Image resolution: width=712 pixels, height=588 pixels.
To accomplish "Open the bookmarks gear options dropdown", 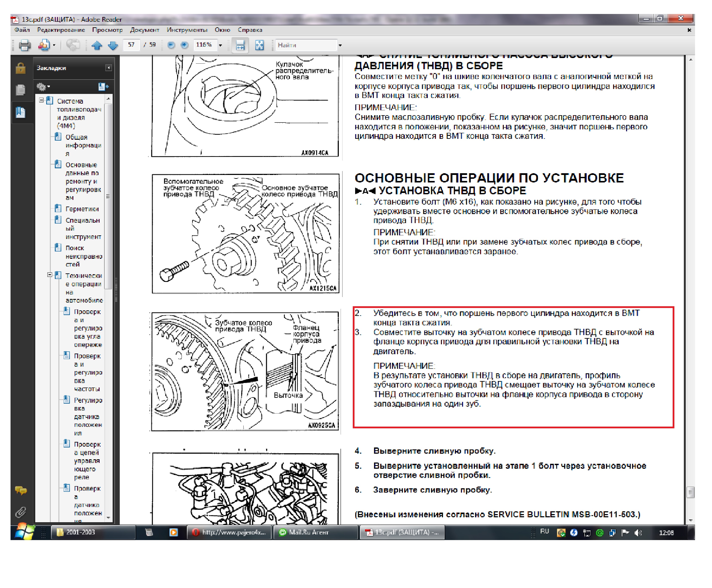I will [43, 87].
